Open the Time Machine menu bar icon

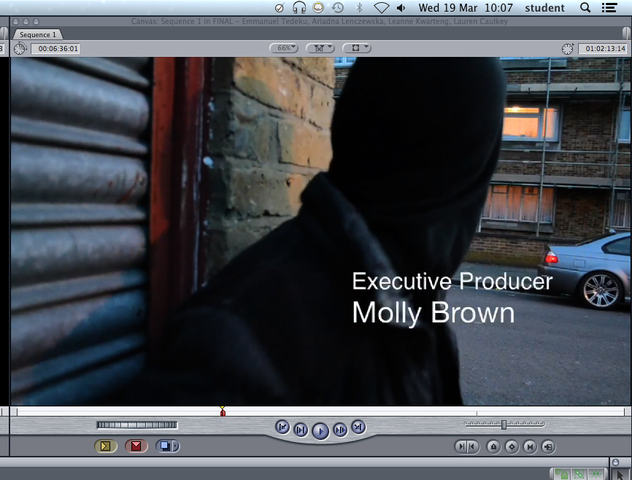tap(338, 7)
